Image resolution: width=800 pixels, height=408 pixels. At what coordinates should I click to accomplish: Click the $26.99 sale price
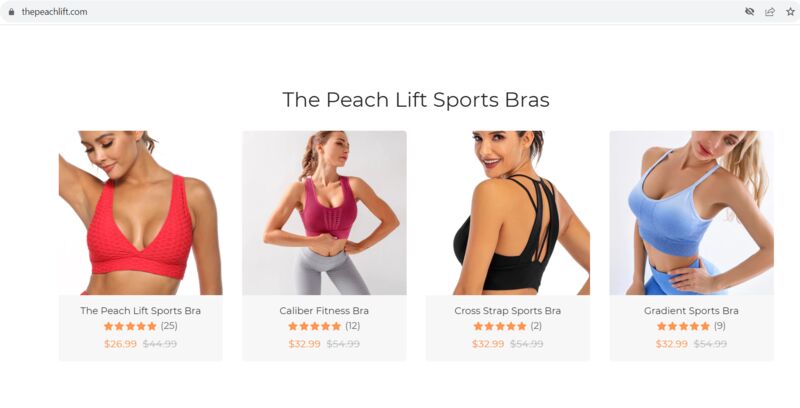pos(120,344)
